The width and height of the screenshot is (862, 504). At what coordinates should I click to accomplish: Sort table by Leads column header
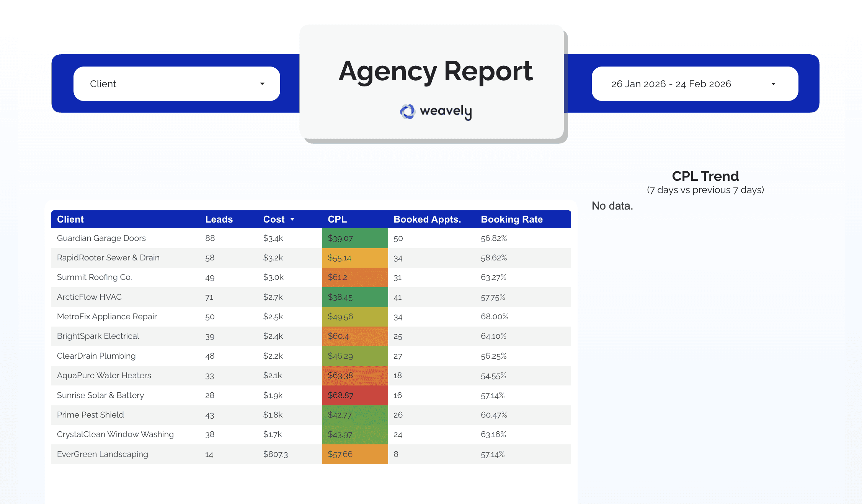point(219,219)
